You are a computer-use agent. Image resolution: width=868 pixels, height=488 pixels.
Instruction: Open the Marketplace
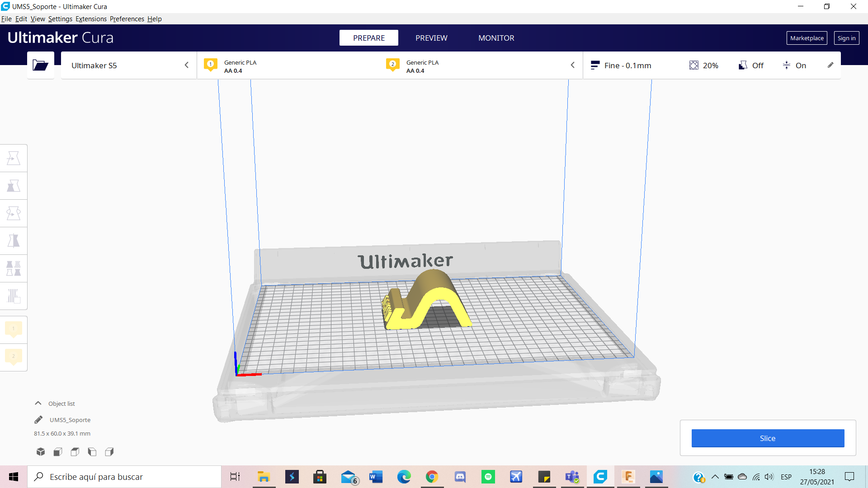807,38
